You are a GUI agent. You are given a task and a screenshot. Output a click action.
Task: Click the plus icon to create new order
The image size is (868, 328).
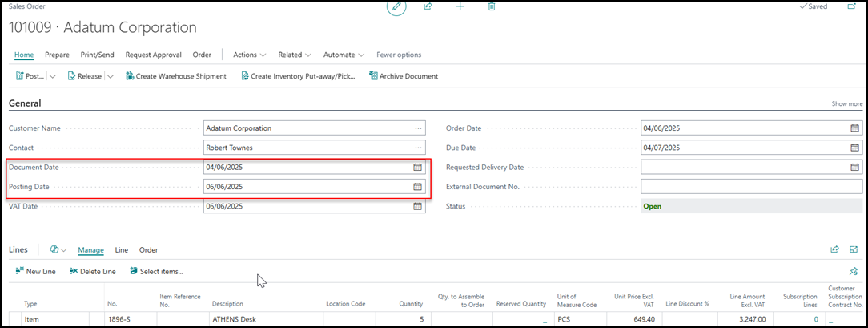(460, 6)
